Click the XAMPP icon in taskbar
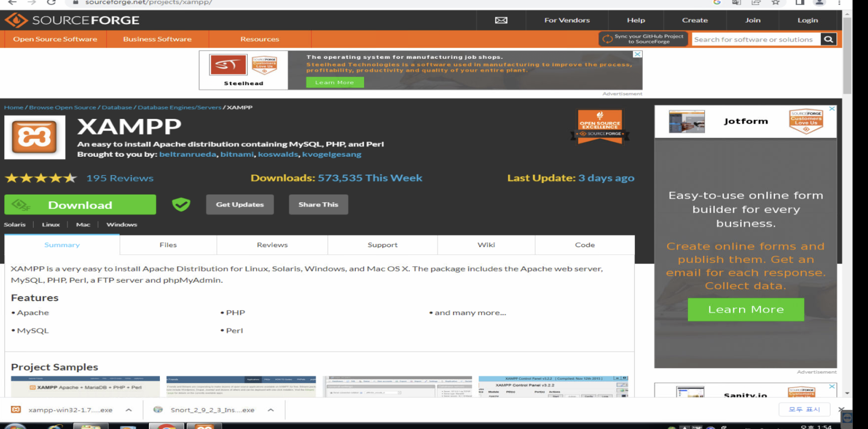The image size is (868, 429). point(205,426)
